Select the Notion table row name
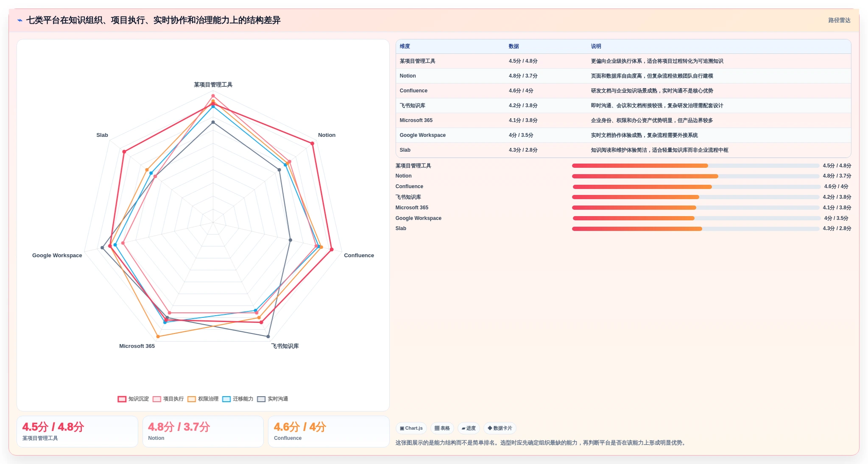Image resolution: width=868 pixels, height=464 pixels. click(x=407, y=76)
